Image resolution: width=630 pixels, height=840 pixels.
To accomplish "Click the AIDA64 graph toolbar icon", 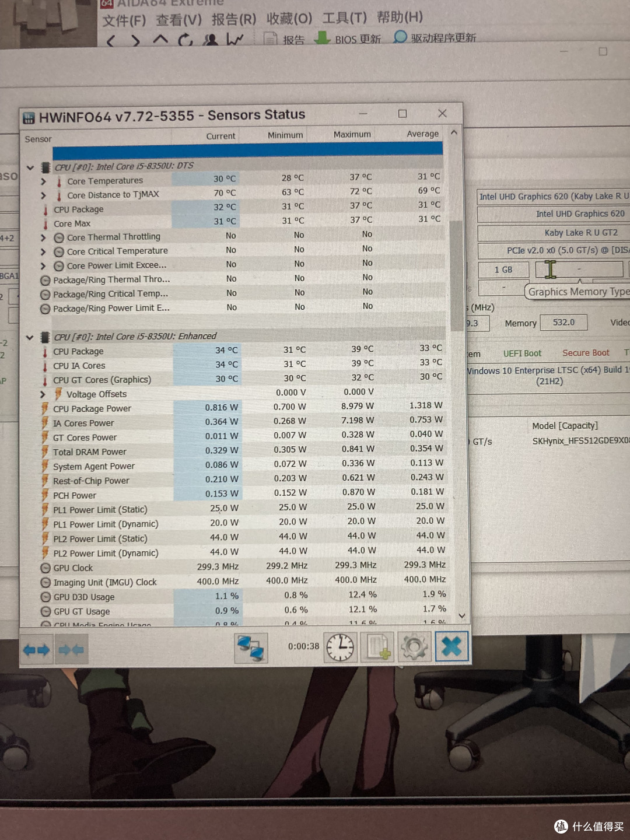I will (x=235, y=40).
